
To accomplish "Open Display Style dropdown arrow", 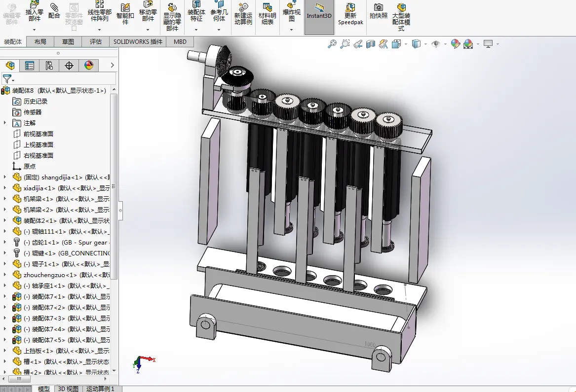I will [425, 44].
